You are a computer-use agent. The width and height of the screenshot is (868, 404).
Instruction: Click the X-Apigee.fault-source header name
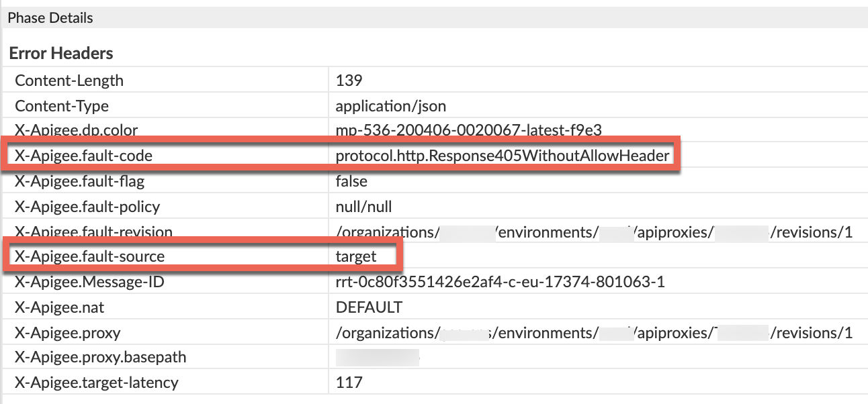(89, 256)
